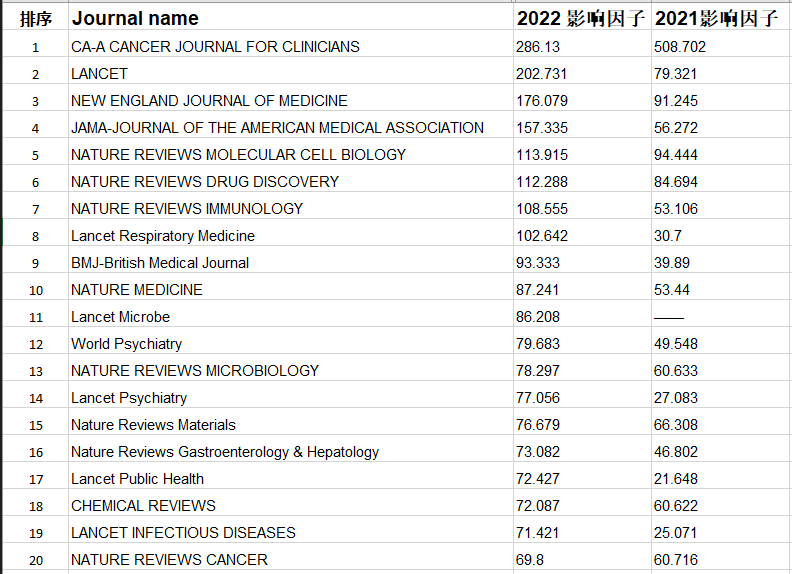Click BMJ-British Medical Journal cell
792x574 pixels.
click(x=290, y=259)
